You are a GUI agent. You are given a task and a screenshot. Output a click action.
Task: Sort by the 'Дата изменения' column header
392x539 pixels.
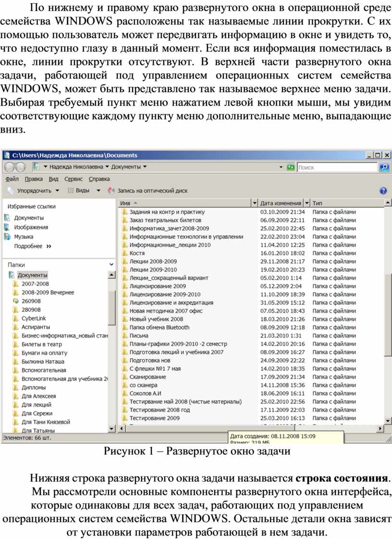(281, 203)
